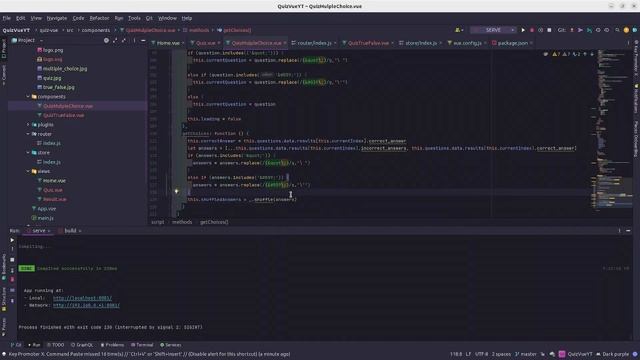Switch to the Quiz.vue editor tab
The height and width of the screenshot is (360, 640).
tap(205, 43)
